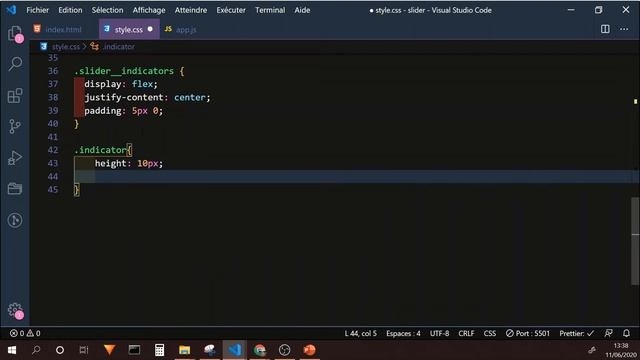Open the Run and Debug view
The width and height of the screenshot is (640, 360).
tap(15, 158)
